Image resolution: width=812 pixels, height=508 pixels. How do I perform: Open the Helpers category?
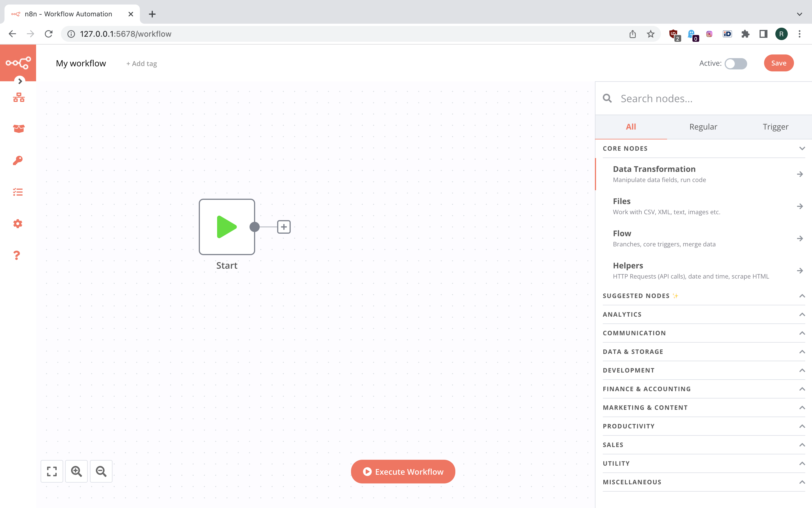click(704, 270)
